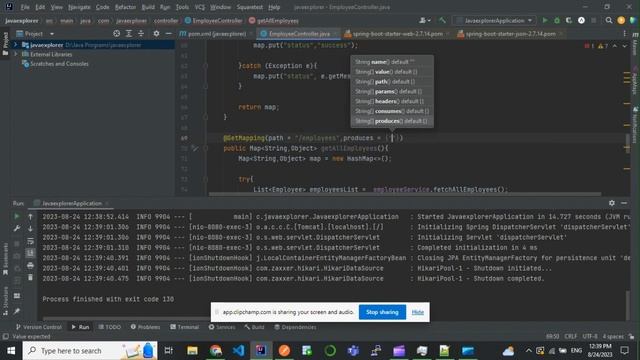The height and width of the screenshot is (360, 640).
Task: Open the user account icon in the toolbar
Action: click(423, 20)
